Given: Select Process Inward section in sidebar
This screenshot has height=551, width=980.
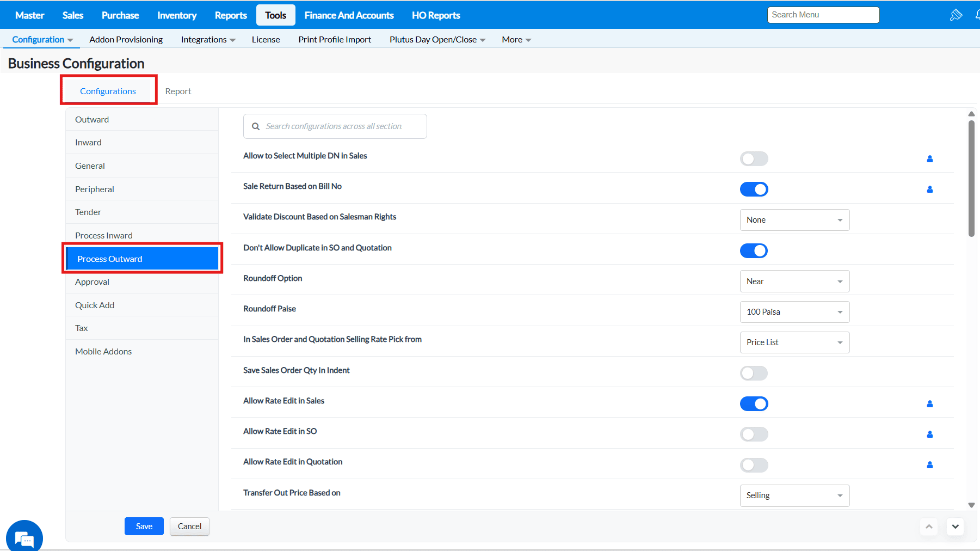Looking at the screenshot, I should [x=142, y=236].
